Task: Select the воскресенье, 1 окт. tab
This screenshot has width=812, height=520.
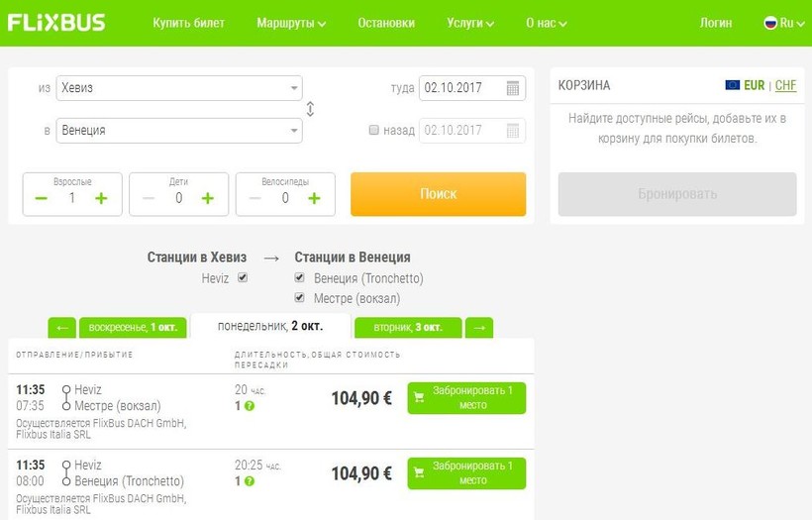Action: (133, 328)
